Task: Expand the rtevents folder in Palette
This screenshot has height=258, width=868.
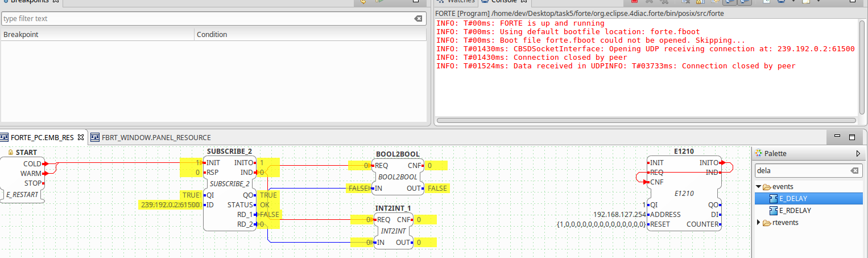Action: coord(758,223)
